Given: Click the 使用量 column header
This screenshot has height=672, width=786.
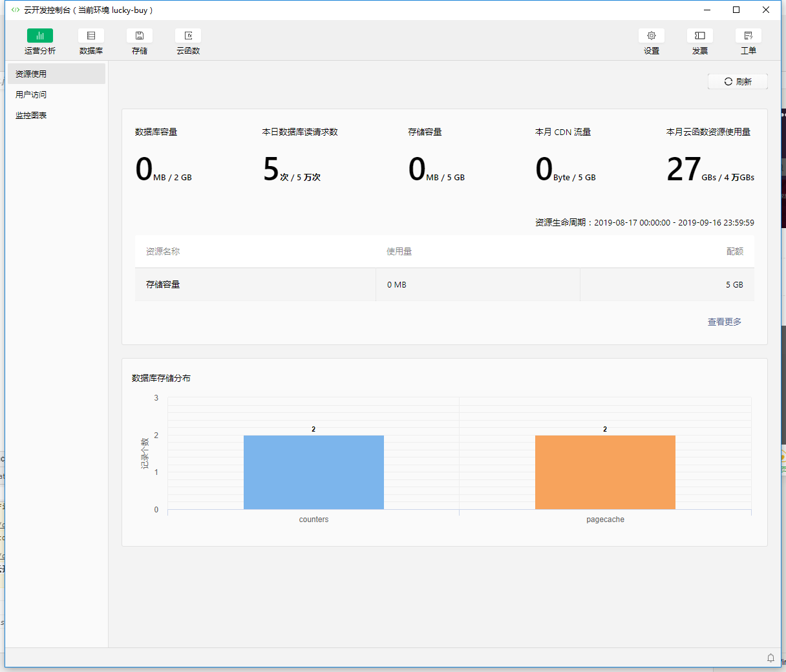Looking at the screenshot, I should pyautogui.click(x=399, y=251).
